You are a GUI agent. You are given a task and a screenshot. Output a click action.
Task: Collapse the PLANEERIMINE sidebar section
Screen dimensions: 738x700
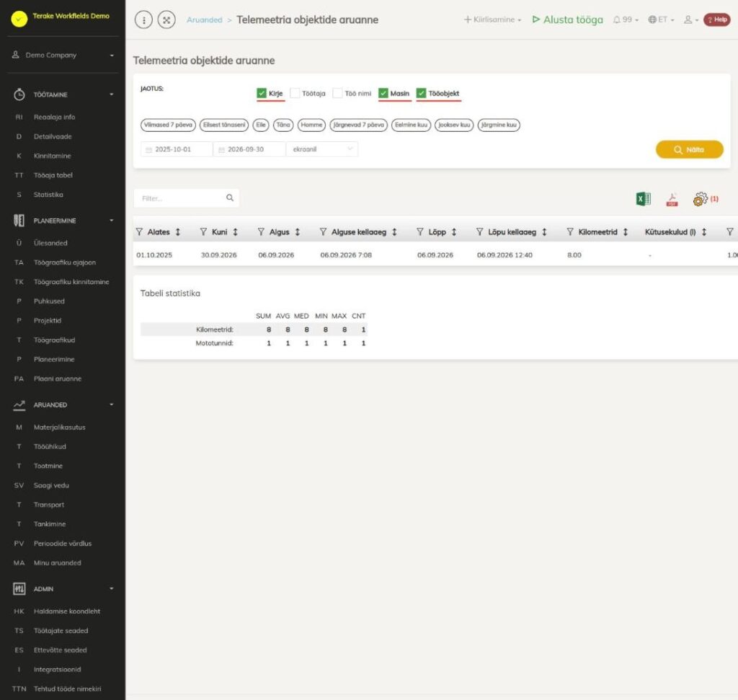coord(63,221)
